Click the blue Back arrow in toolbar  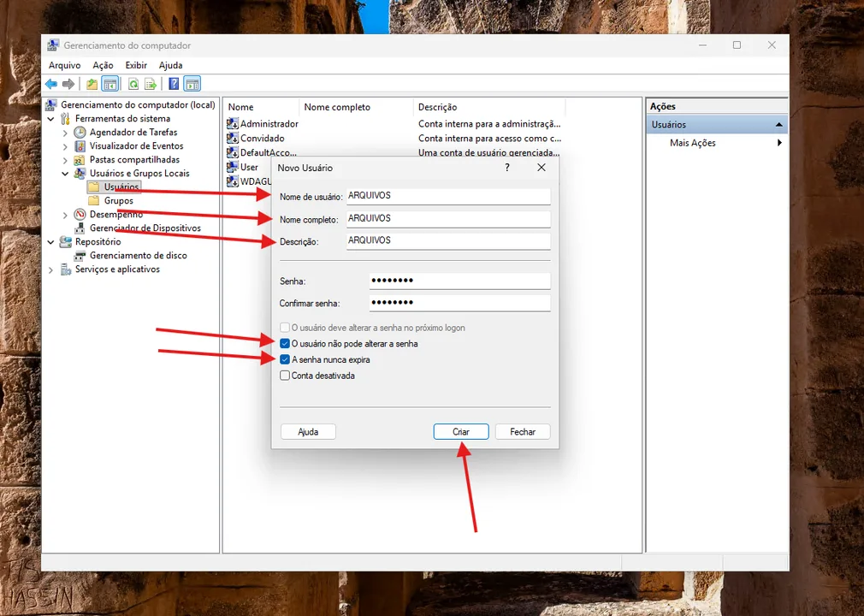point(51,84)
